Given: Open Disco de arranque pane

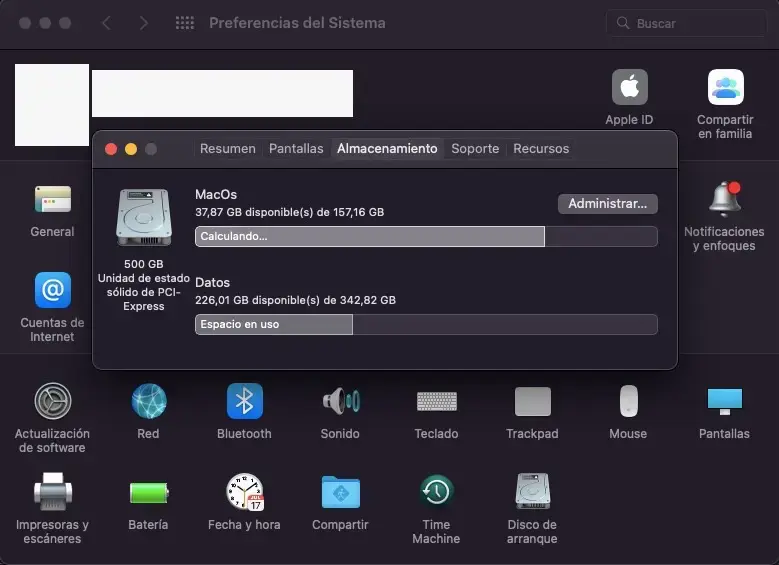Looking at the screenshot, I should (533, 491).
